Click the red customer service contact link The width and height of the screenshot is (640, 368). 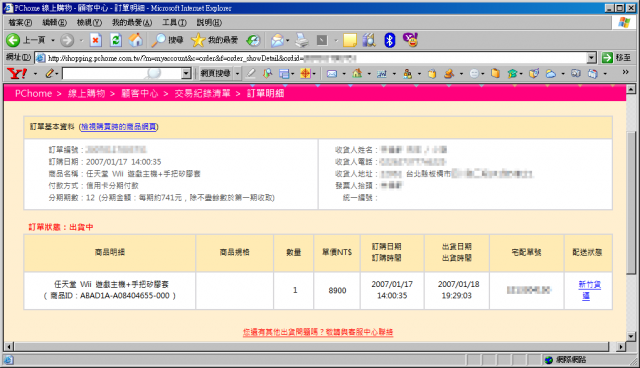[x=318, y=332]
